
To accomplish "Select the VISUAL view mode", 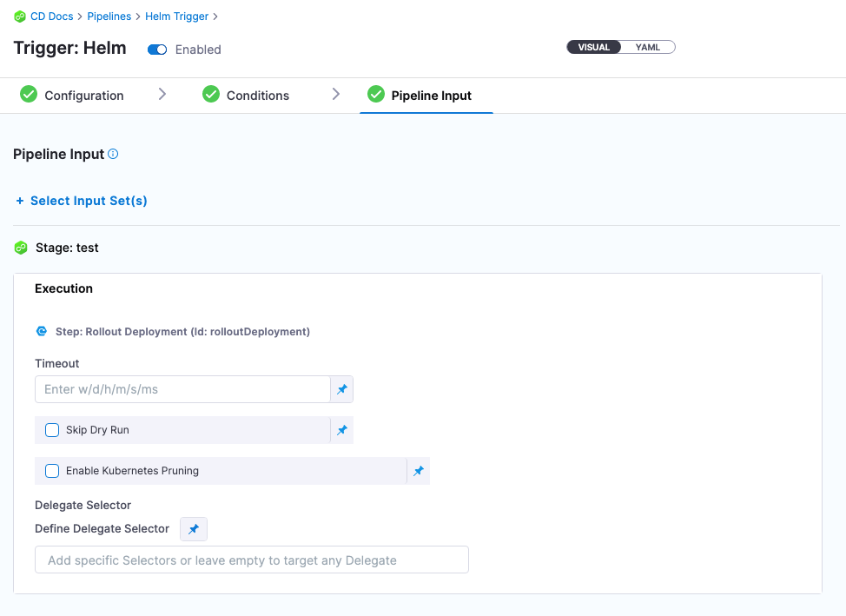I will (594, 47).
